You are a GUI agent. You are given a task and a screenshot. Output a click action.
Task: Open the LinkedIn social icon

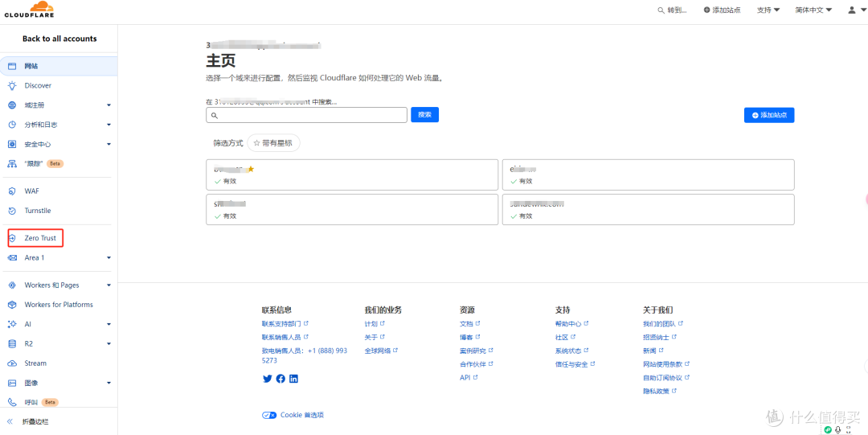293,379
